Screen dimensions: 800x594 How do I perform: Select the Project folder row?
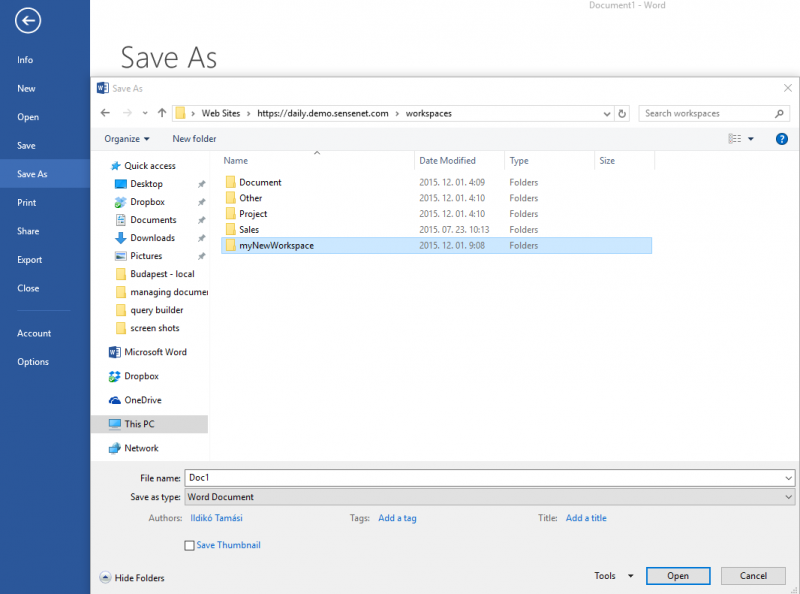(436, 214)
